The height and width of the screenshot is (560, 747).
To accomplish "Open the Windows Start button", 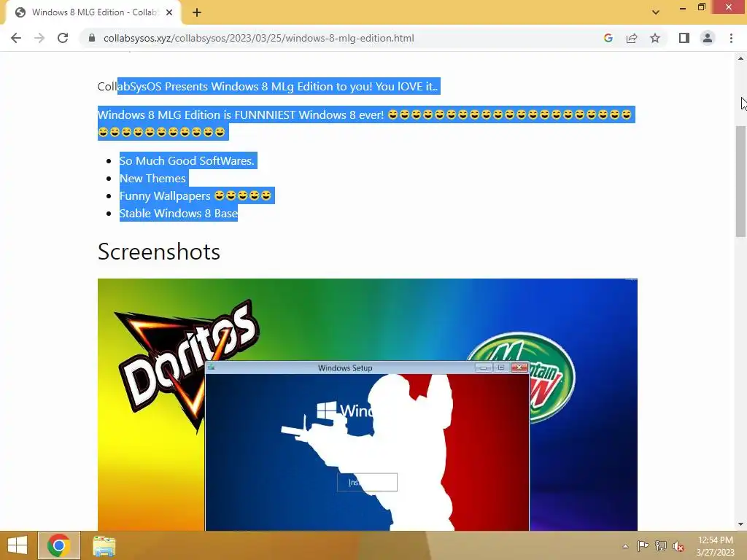I will (18, 545).
